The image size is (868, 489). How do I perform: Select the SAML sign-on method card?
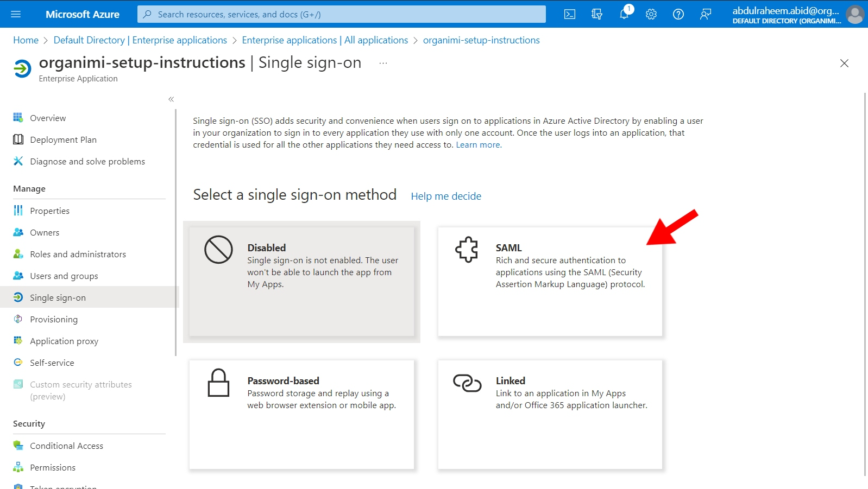(x=550, y=282)
